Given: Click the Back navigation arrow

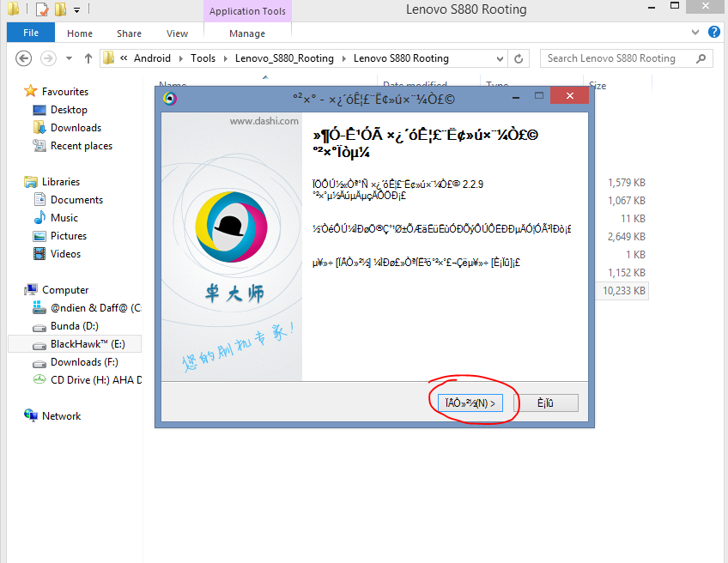Looking at the screenshot, I should 24,58.
